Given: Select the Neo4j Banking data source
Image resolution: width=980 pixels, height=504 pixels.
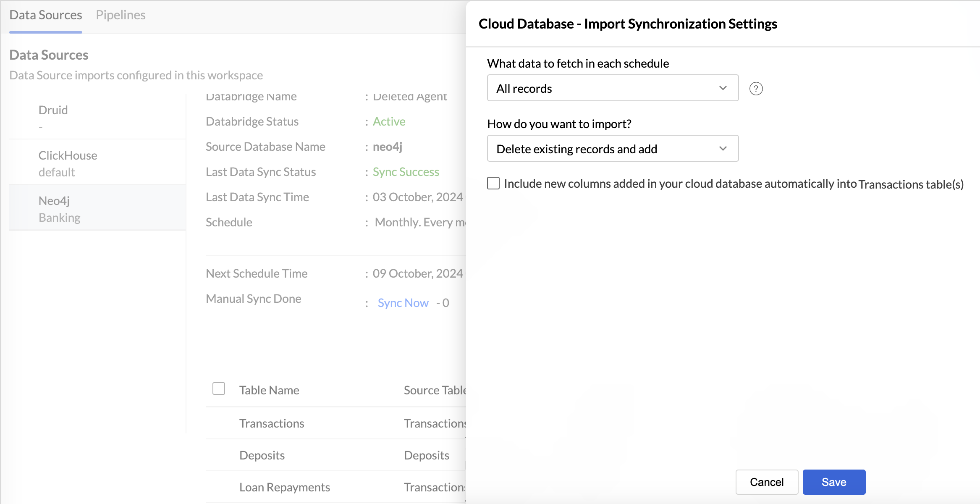Looking at the screenshot, I should tap(59, 209).
